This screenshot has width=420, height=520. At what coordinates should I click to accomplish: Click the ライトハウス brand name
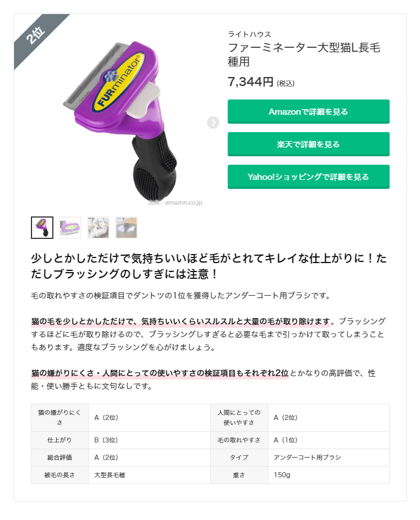point(249,34)
